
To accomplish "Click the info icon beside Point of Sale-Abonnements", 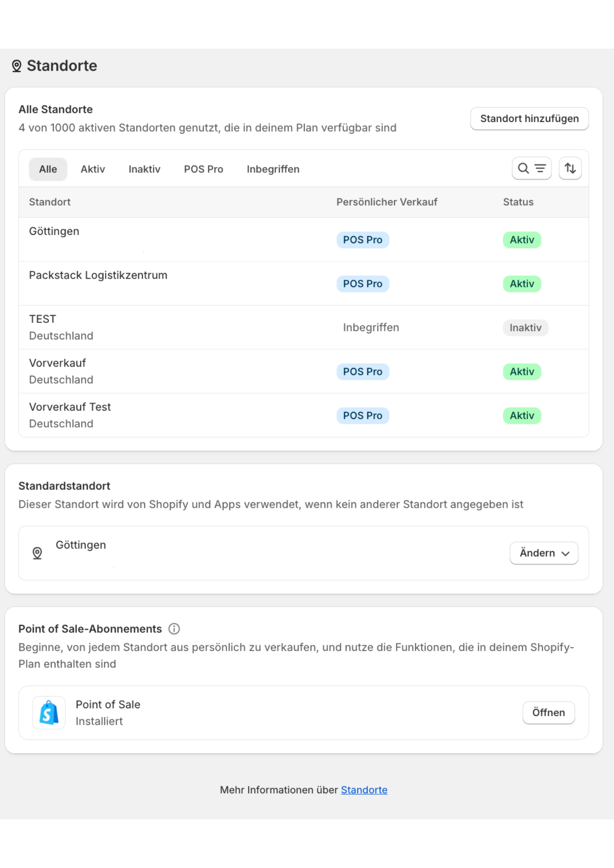I will pos(174,629).
